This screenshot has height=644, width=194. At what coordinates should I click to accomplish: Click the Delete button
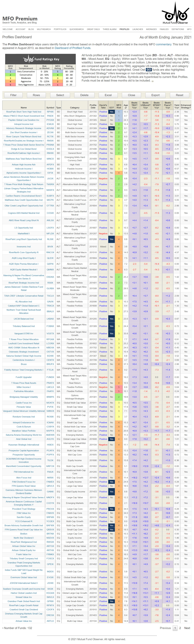85,95
